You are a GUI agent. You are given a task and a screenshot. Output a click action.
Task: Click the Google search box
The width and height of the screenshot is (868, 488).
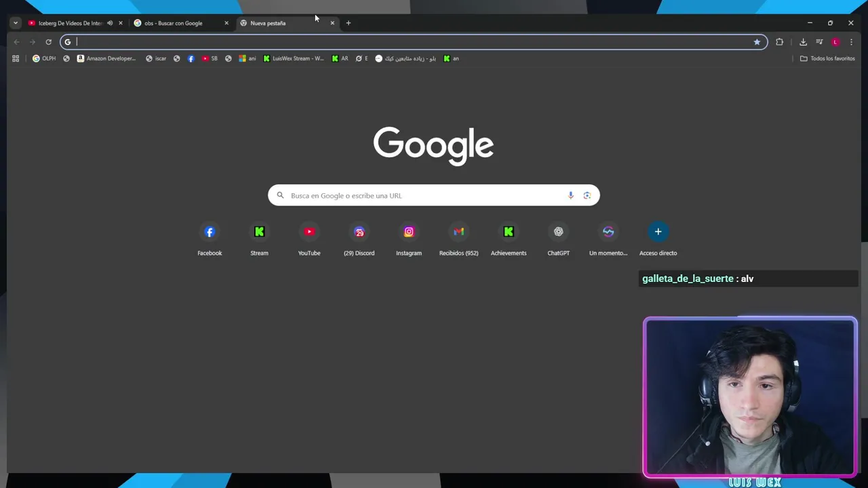434,195
